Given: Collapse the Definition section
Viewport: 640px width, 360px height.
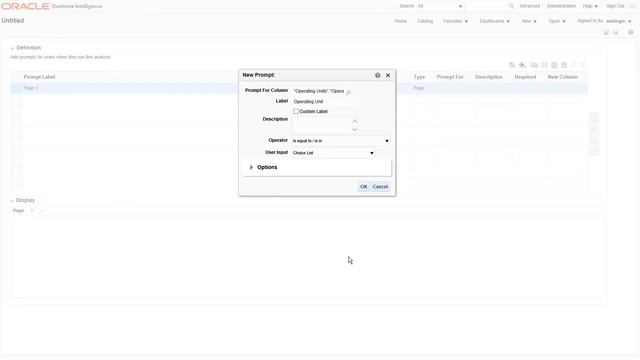Looking at the screenshot, I should [x=12, y=48].
